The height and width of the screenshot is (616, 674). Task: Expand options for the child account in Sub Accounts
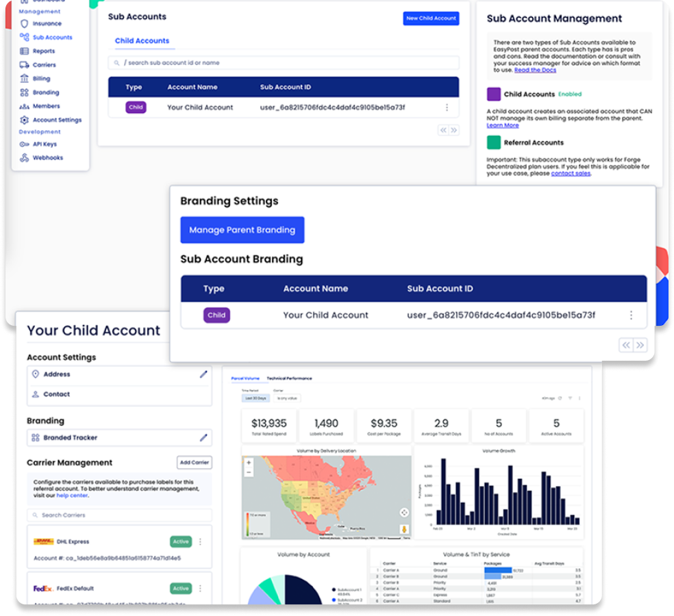(x=447, y=107)
